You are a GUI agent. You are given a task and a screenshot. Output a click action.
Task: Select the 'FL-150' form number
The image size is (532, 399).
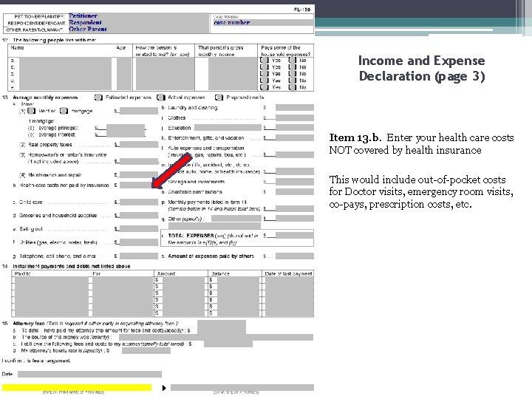click(x=302, y=10)
